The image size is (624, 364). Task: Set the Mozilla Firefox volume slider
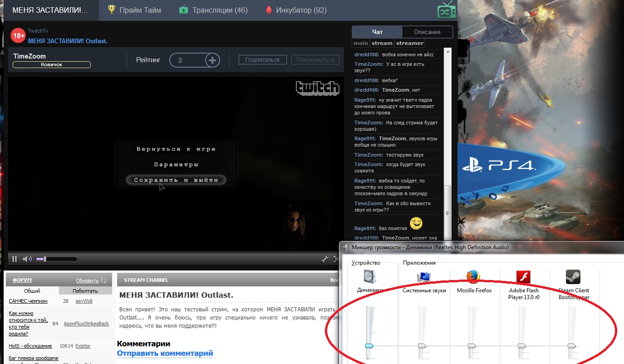click(472, 346)
